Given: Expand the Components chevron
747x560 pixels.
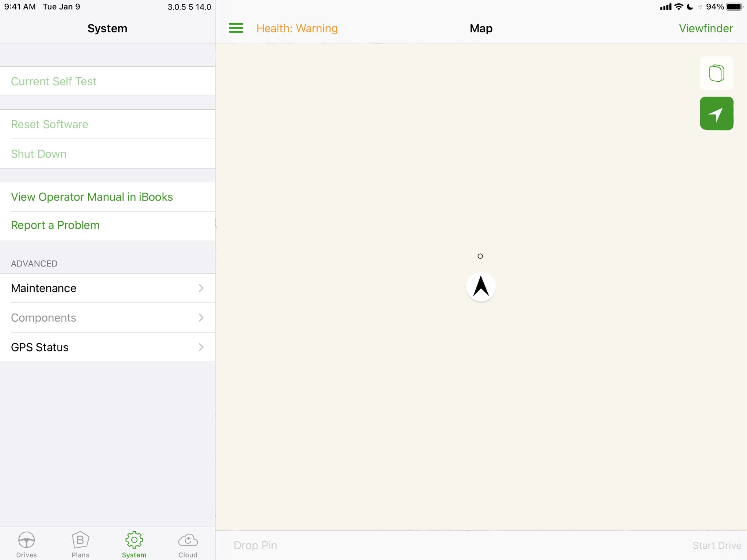Looking at the screenshot, I should [201, 318].
